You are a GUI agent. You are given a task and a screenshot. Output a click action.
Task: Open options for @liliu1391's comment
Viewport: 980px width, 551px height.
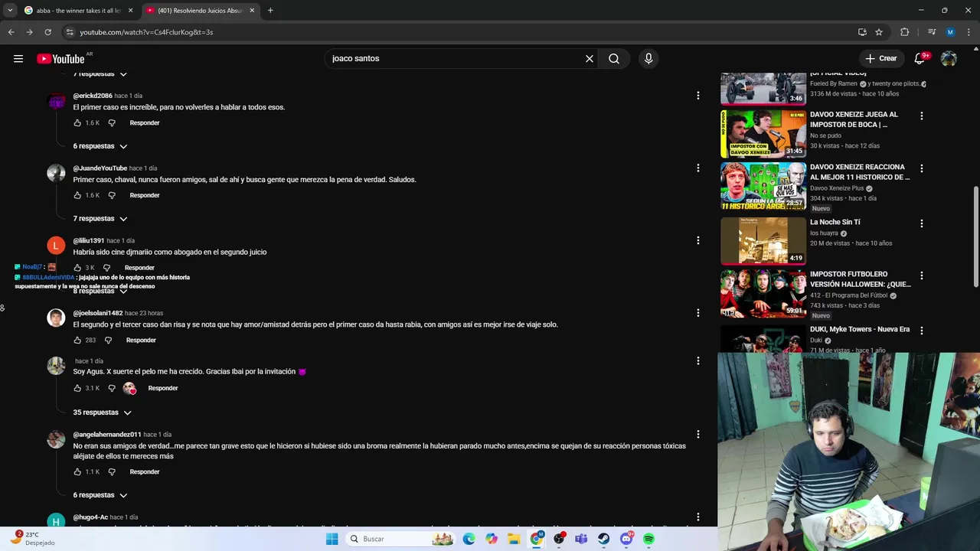697,240
